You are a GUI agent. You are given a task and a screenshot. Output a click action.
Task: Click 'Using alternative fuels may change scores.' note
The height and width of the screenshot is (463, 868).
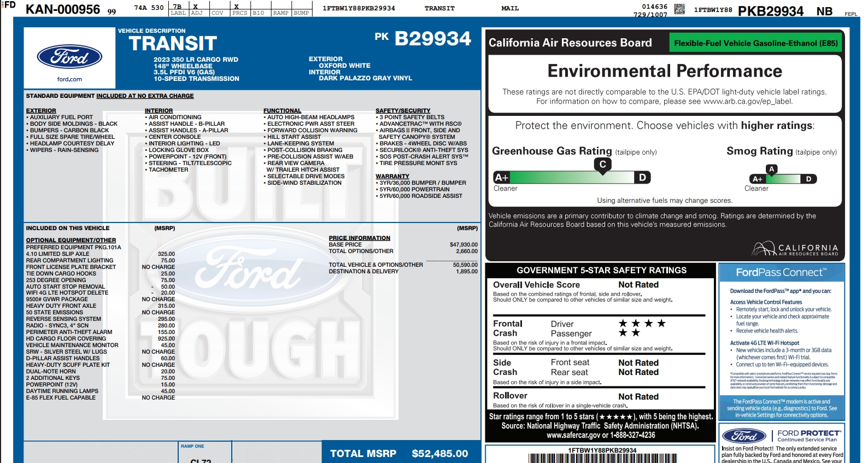click(x=665, y=201)
